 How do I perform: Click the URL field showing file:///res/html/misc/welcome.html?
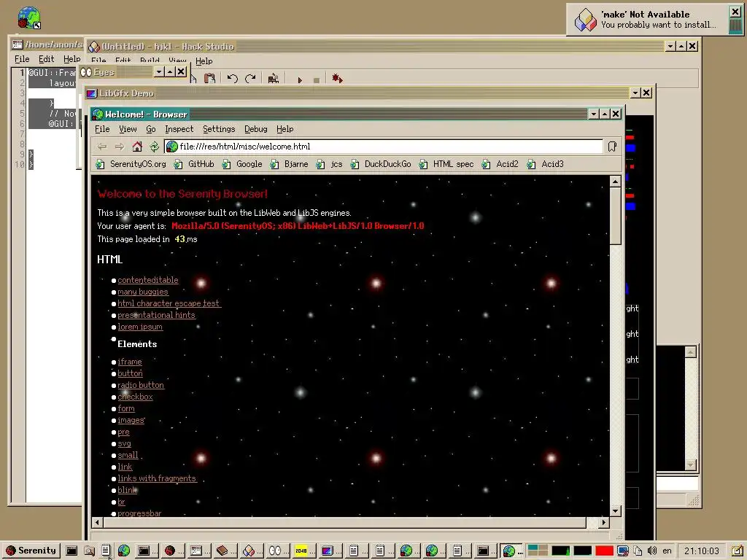pyautogui.click(x=384, y=147)
